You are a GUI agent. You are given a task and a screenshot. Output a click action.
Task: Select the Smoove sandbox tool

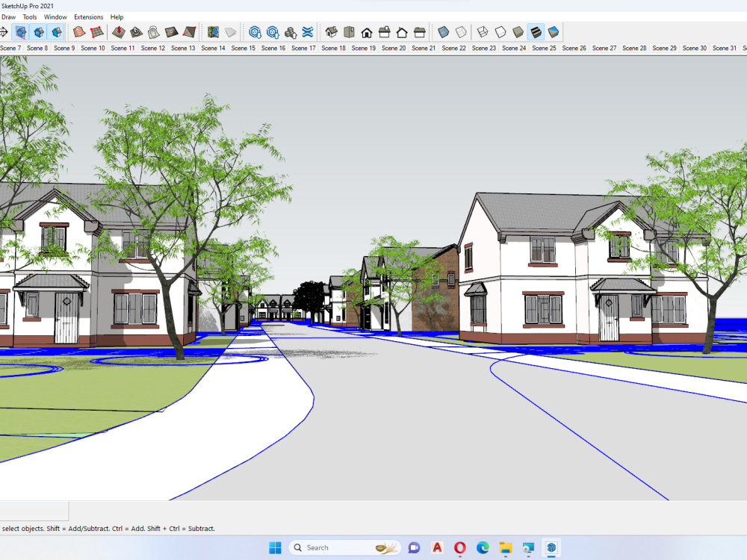[119, 32]
